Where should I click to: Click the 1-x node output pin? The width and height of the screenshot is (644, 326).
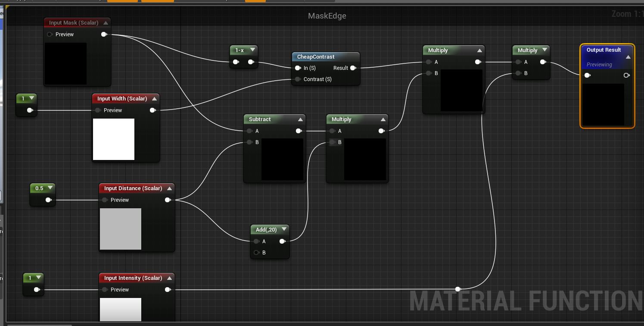(251, 62)
